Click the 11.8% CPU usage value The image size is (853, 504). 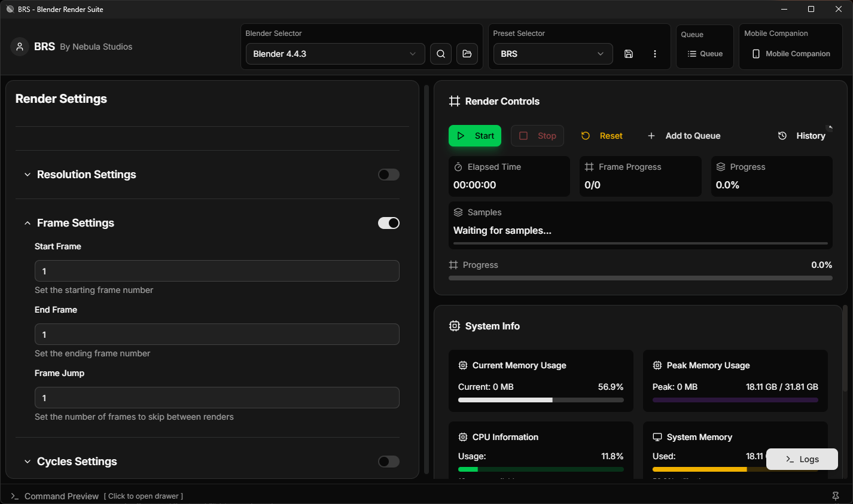tap(613, 456)
